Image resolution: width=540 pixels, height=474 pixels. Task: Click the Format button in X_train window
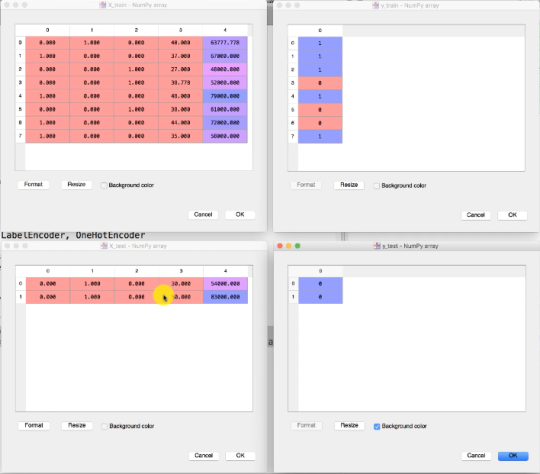click(33, 184)
